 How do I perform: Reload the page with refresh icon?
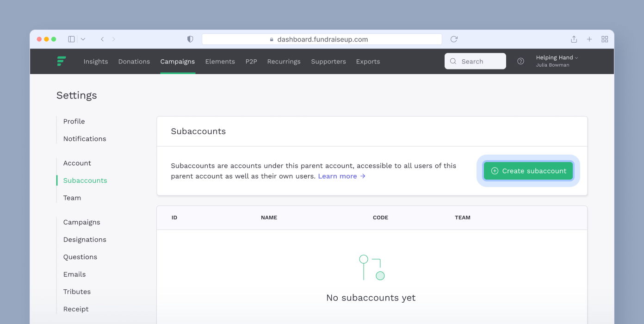(x=454, y=39)
